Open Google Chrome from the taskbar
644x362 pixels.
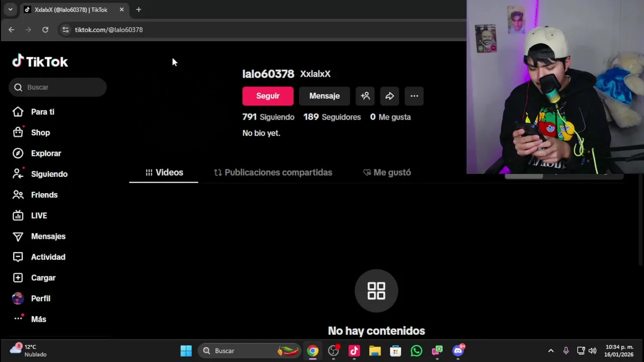point(313,351)
